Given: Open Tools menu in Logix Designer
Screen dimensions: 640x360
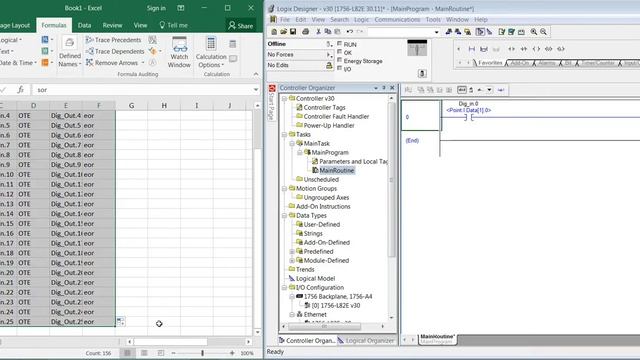Looking at the screenshot, I should click(433, 20).
